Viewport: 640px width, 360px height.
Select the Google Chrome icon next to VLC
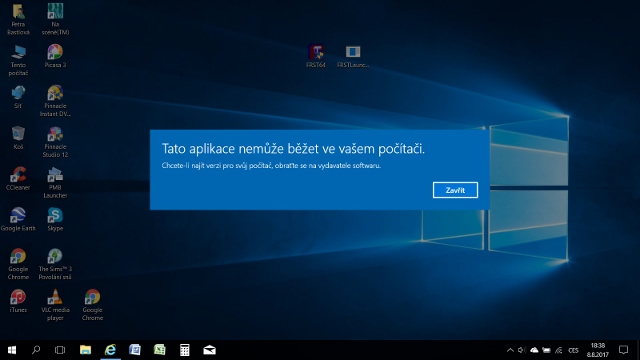click(92, 305)
